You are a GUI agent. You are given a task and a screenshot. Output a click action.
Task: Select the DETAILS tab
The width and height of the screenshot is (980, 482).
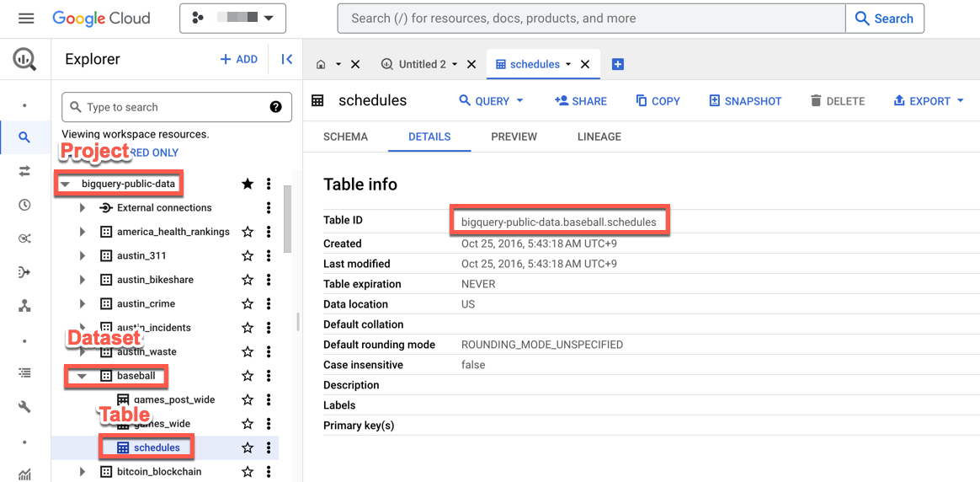click(429, 137)
